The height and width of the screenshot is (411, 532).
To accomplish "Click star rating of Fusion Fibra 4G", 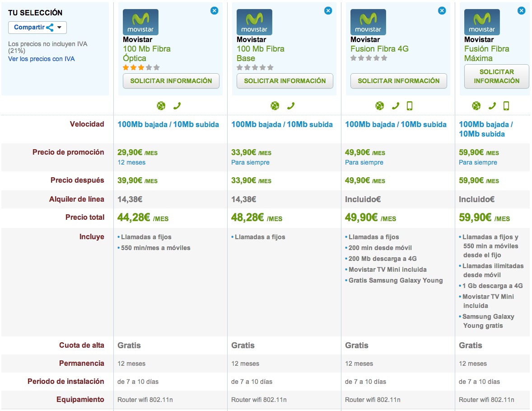I will (369, 58).
